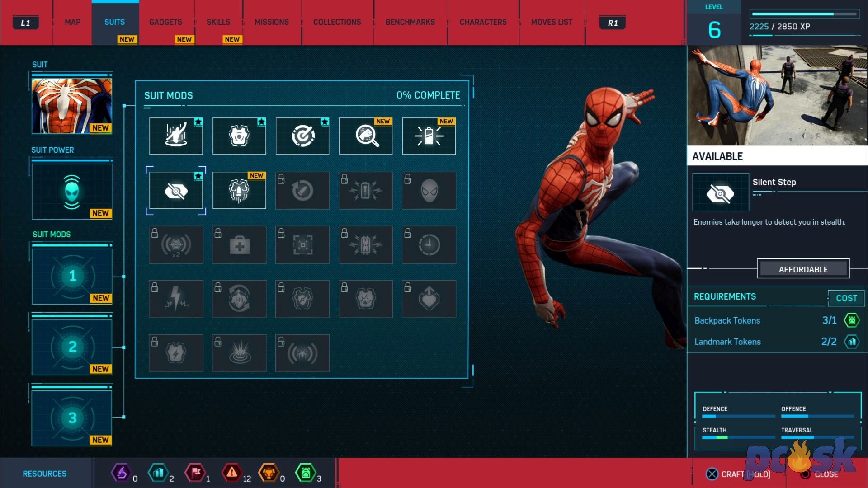Select the Advanced Suit thumbnail
The width and height of the screenshot is (868, 488).
pos(72,106)
